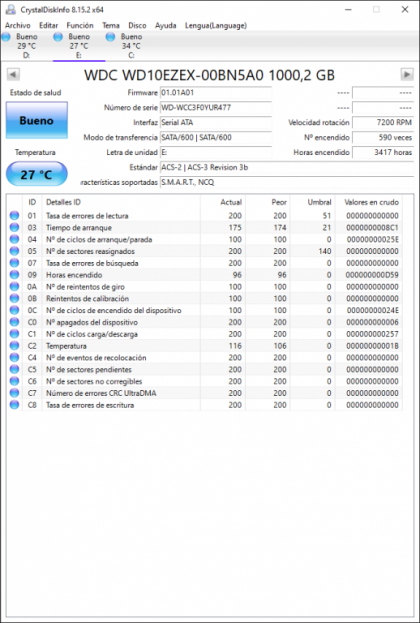Click the power-on count field 590 veces
Image resolution: width=420 pixels, height=623 pixels.
click(383, 137)
